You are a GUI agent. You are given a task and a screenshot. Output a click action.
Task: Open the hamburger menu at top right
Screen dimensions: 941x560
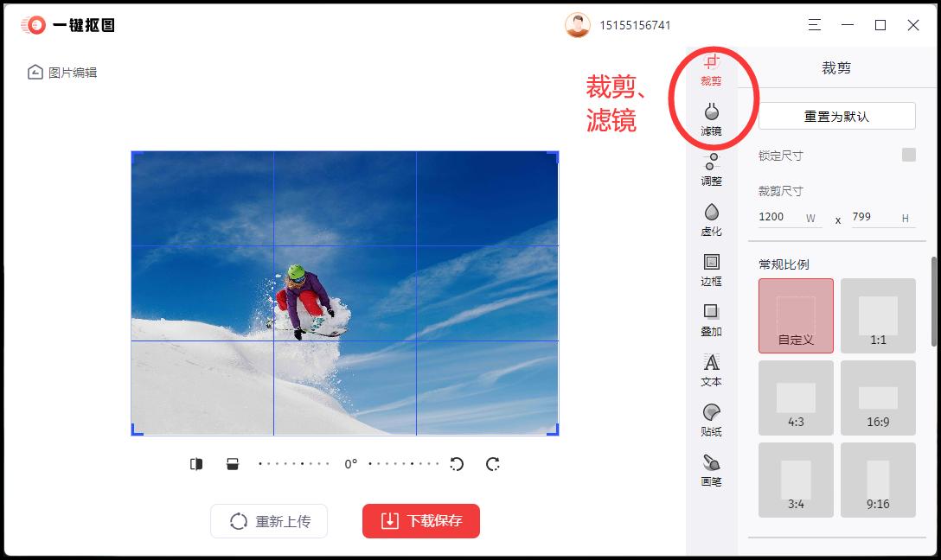pyautogui.click(x=814, y=25)
